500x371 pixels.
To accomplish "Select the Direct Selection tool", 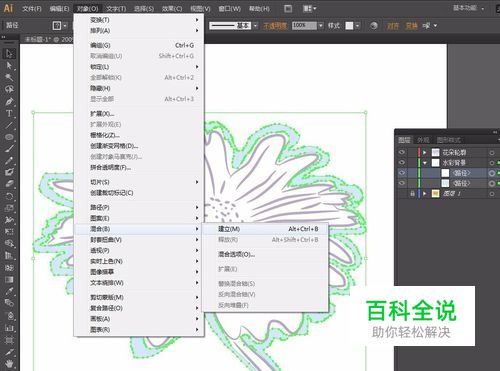I will 9,65.
